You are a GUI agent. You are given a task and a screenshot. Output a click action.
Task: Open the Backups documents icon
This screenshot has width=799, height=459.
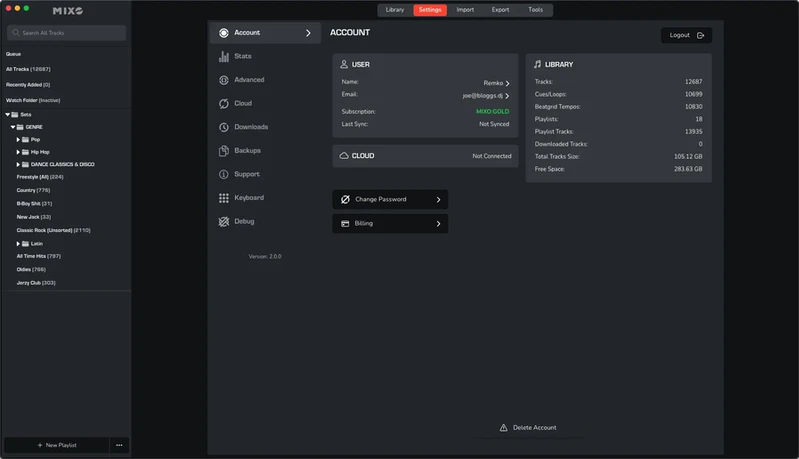tap(224, 151)
